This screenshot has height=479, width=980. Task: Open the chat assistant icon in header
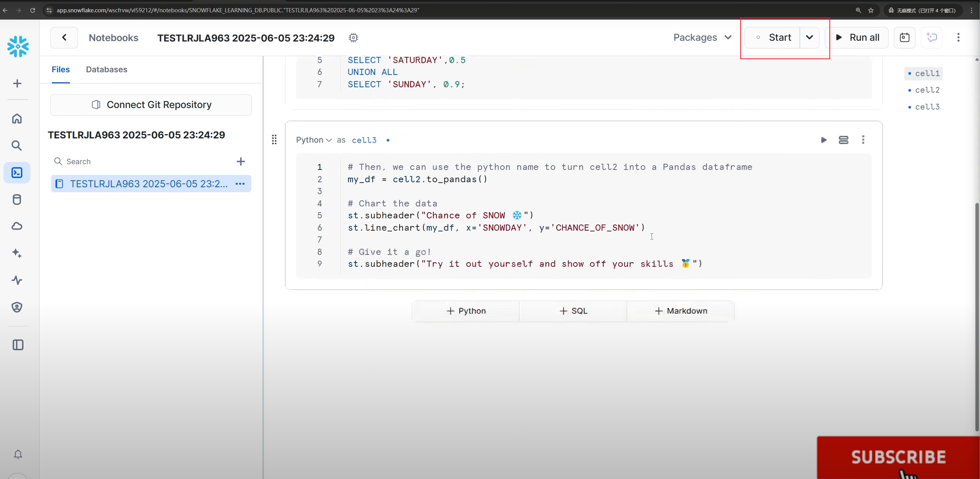[932, 37]
